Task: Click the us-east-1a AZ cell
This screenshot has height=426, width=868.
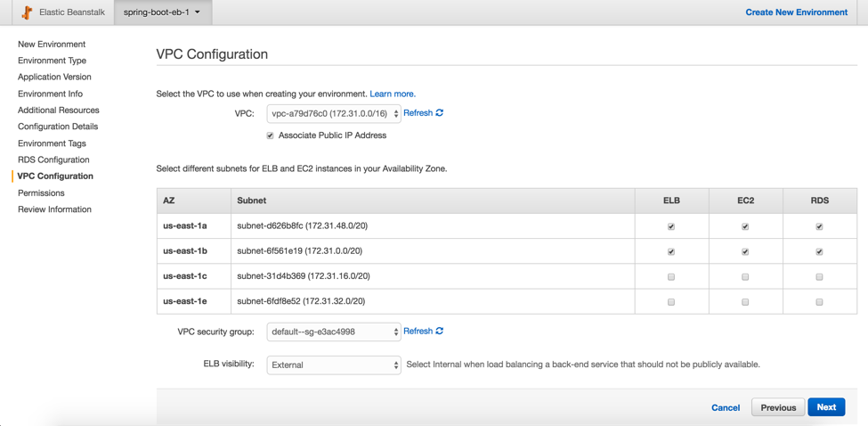Action: (194, 226)
